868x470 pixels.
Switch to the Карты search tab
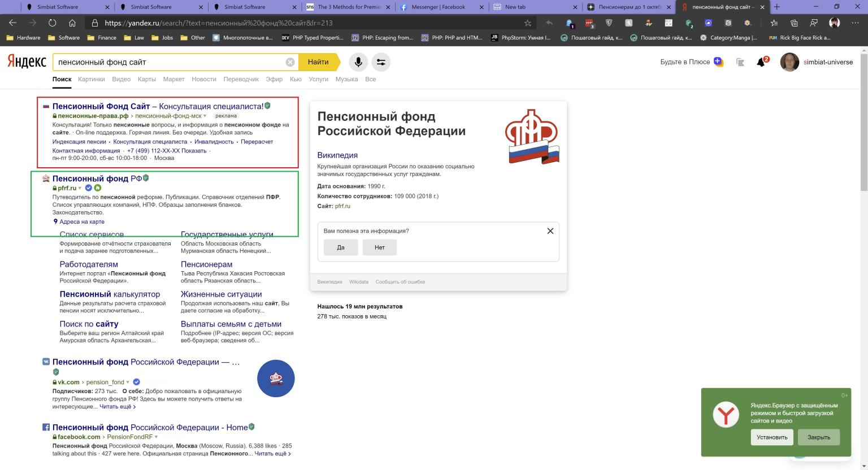(x=147, y=79)
